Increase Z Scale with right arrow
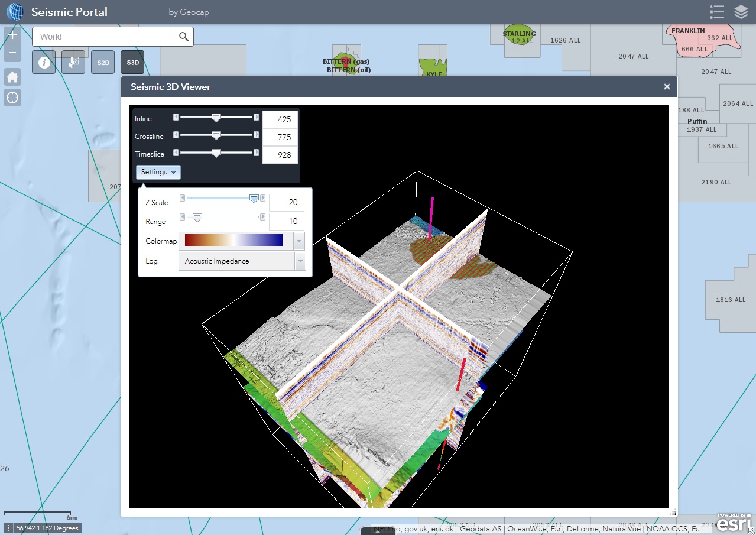 (x=263, y=198)
